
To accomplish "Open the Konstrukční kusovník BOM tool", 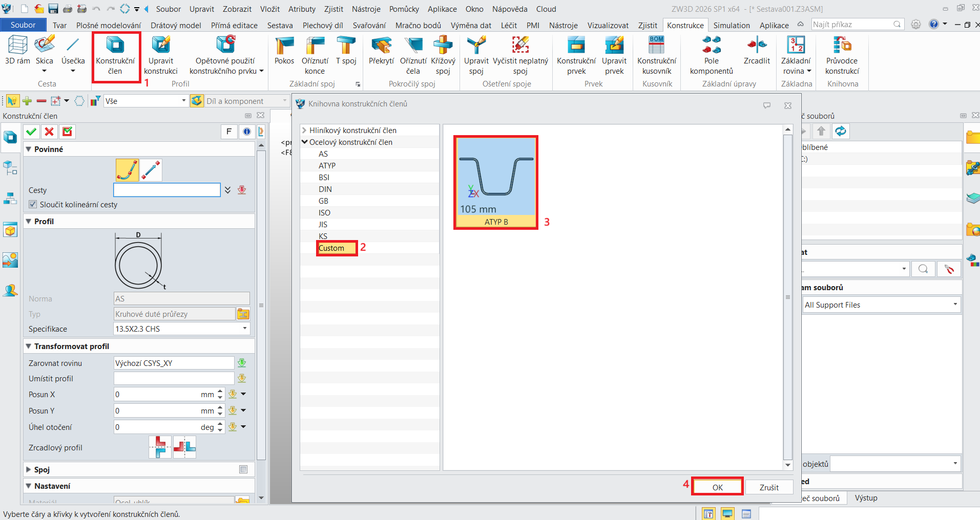I will 657,55.
